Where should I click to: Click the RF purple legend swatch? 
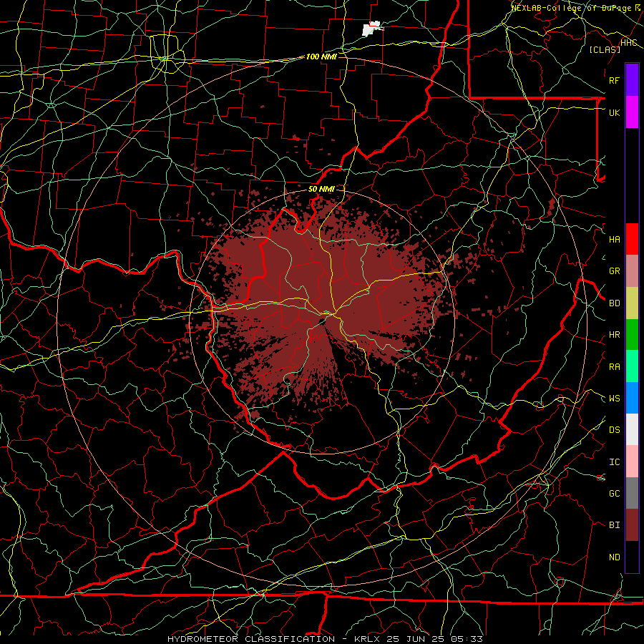pyautogui.click(x=632, y=80)
